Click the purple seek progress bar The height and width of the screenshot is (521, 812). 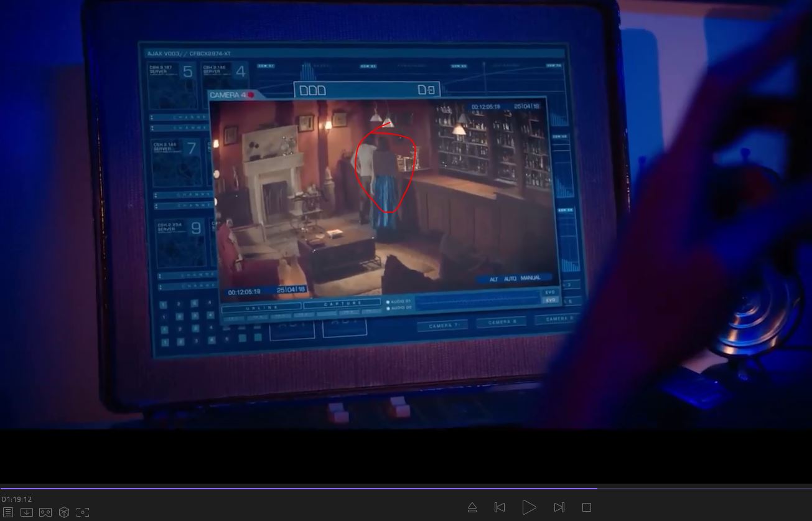(x=299, y=488)
